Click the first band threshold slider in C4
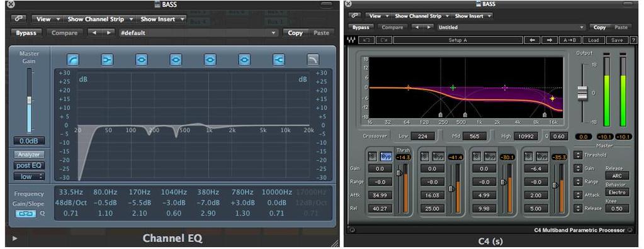The image size is (644, 249). point(399,173)
